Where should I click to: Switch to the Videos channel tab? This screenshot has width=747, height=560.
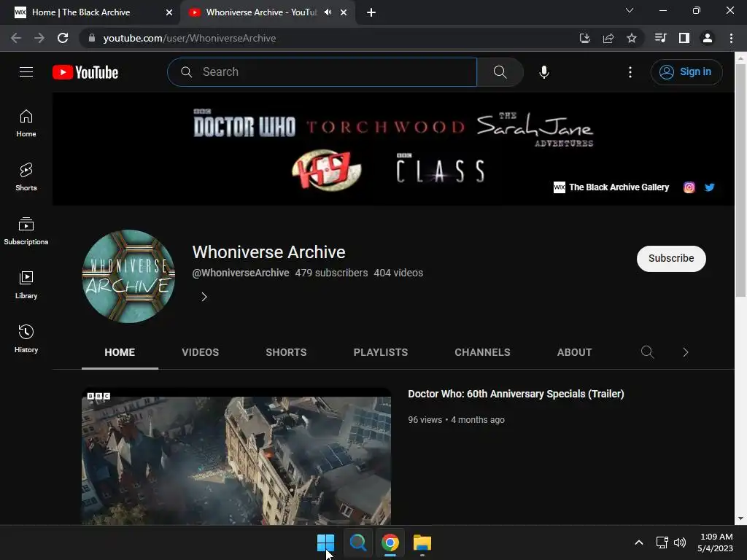tap(200, 352)
